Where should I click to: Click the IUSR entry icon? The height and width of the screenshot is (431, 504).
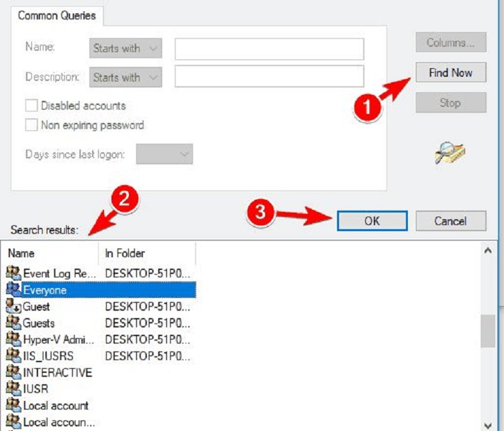(x=13, y=388)
